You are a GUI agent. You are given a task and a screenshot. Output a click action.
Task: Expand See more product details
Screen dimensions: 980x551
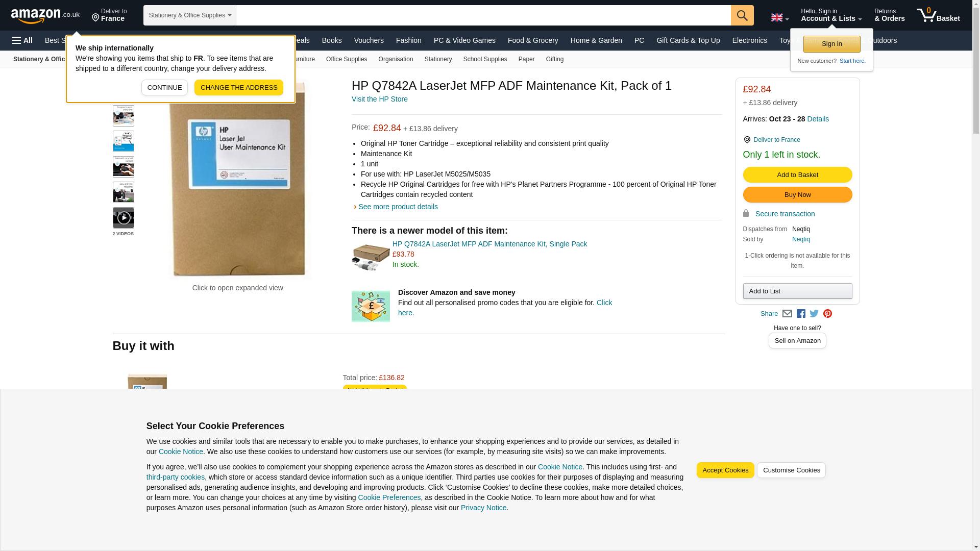[398, 207]
